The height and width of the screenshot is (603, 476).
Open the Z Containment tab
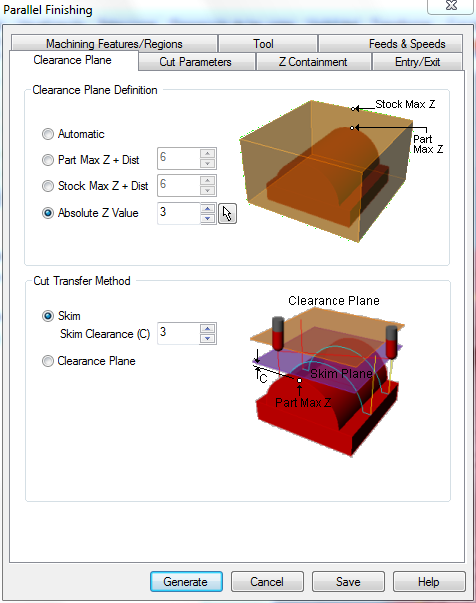click(313, 62)
